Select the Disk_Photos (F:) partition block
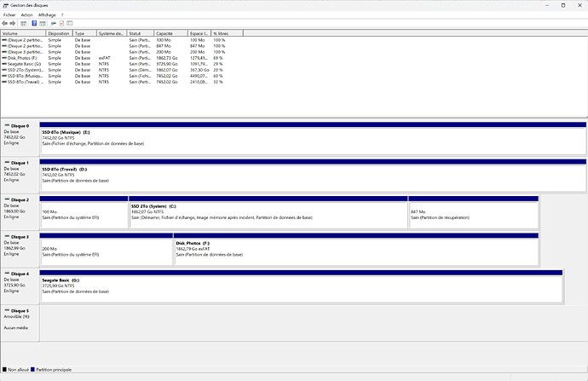The width and height of the screenshot is (588, 381). pyautogui.click(x=356, y=249)
